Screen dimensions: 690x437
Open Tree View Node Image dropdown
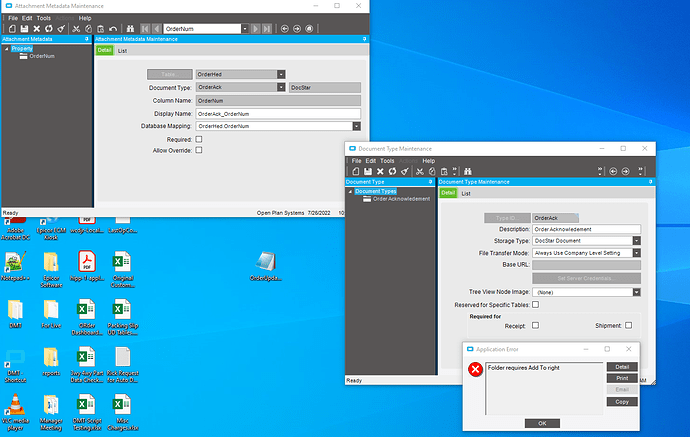pyautogui.click(x=636, y=292)
